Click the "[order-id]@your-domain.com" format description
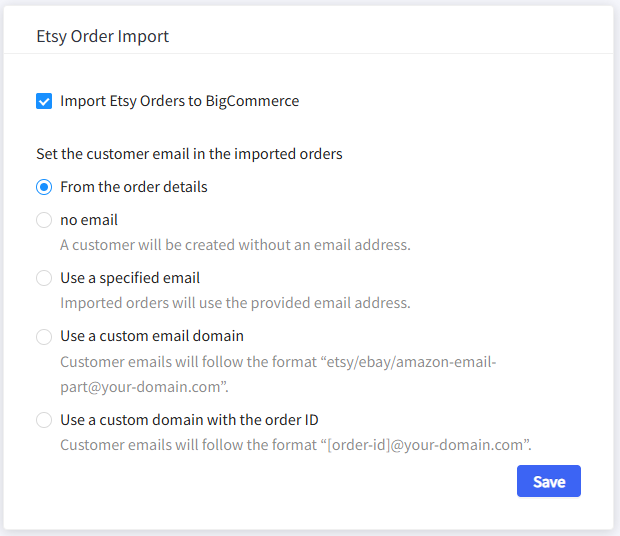This screenshot has height=536, width=620. point(295,445)
